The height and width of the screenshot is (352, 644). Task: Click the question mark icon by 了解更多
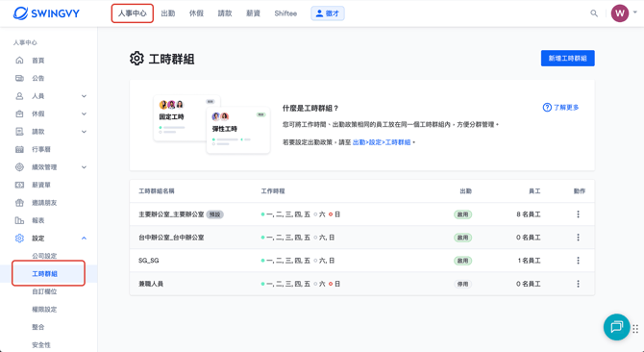pos(547,108)
